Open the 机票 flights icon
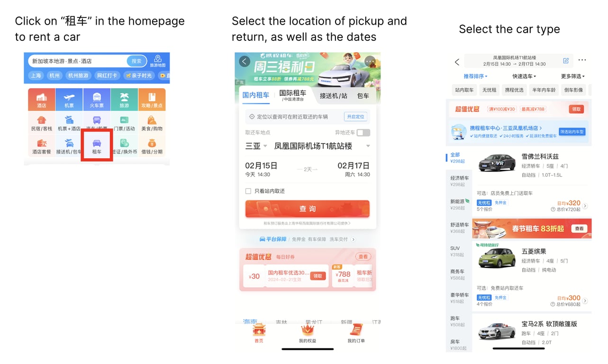The width and height of the screenshot is (608, 364). [x=69, y=100]
